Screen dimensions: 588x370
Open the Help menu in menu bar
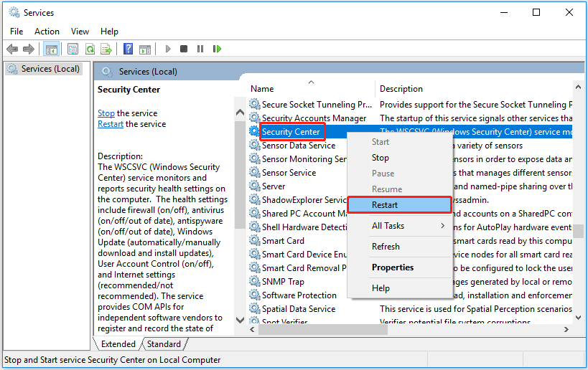point(109,32)
